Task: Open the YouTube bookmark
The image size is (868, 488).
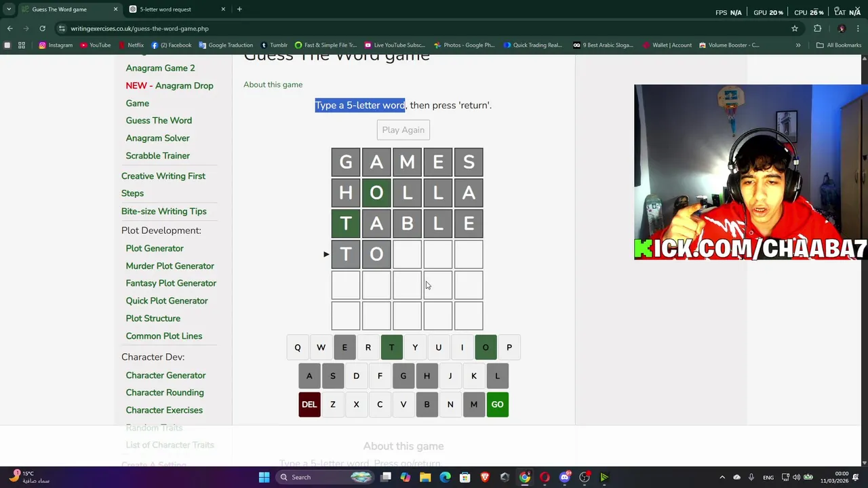Action: point(96,45)
